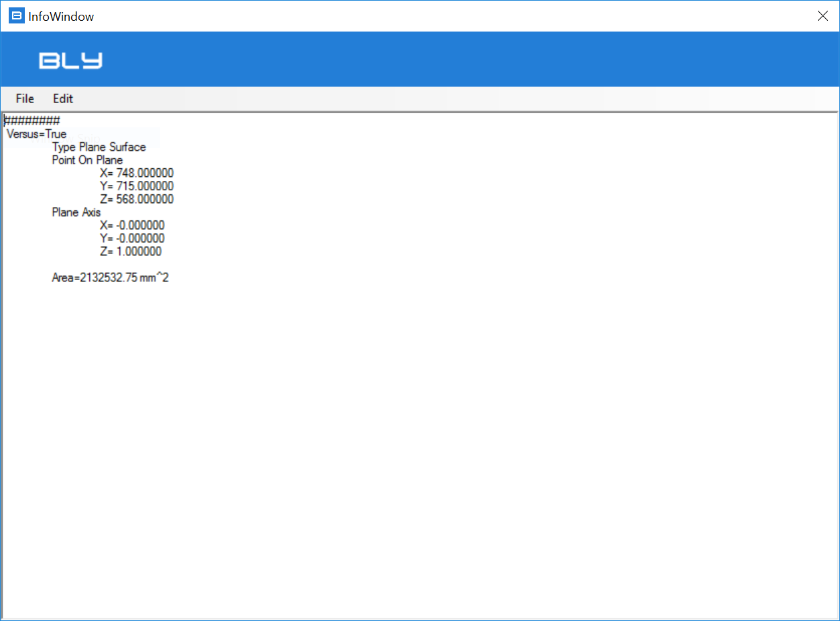Close the InfoWindow dialog

823,16
